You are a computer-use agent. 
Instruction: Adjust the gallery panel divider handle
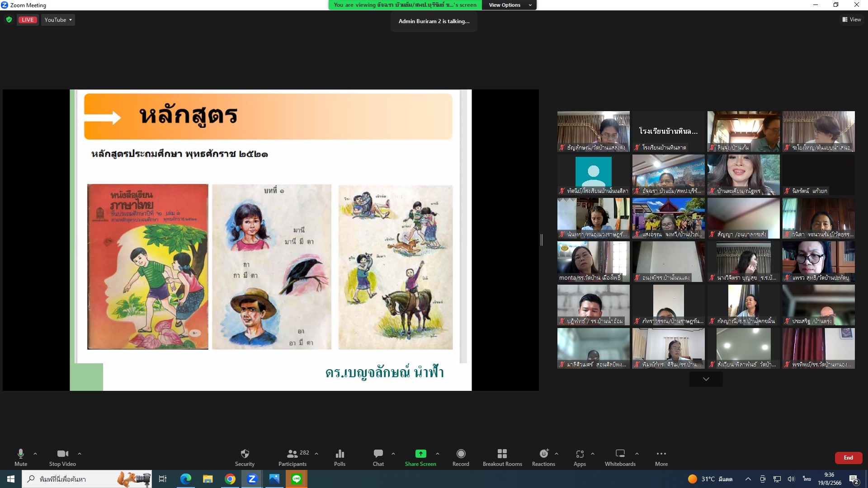click(542, 240)
